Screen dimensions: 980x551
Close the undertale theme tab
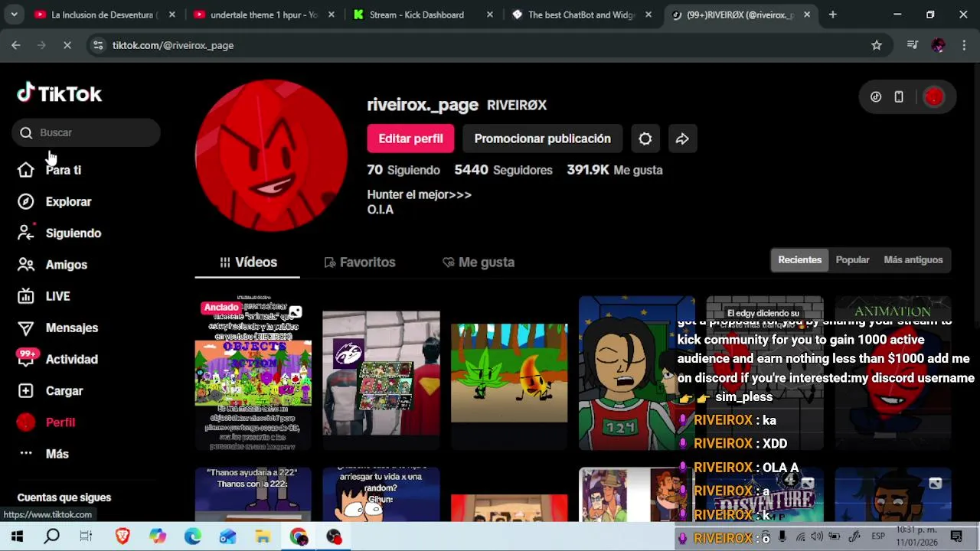tap(331, 15)
